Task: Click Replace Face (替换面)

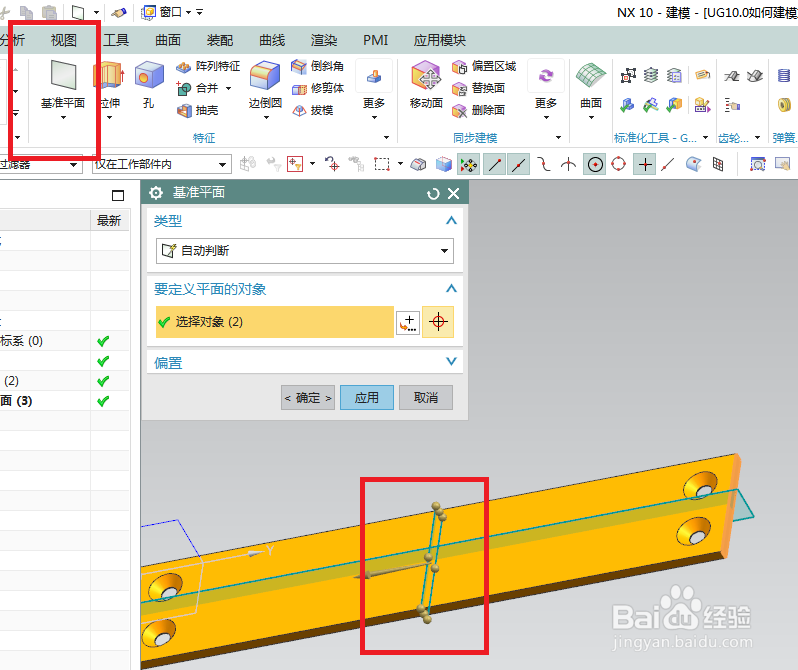Action: [x=478, y=88]
